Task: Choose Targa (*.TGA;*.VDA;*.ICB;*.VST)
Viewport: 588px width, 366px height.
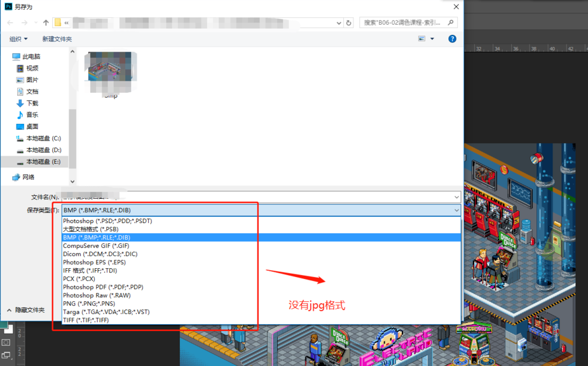Action: click(261, 311)
